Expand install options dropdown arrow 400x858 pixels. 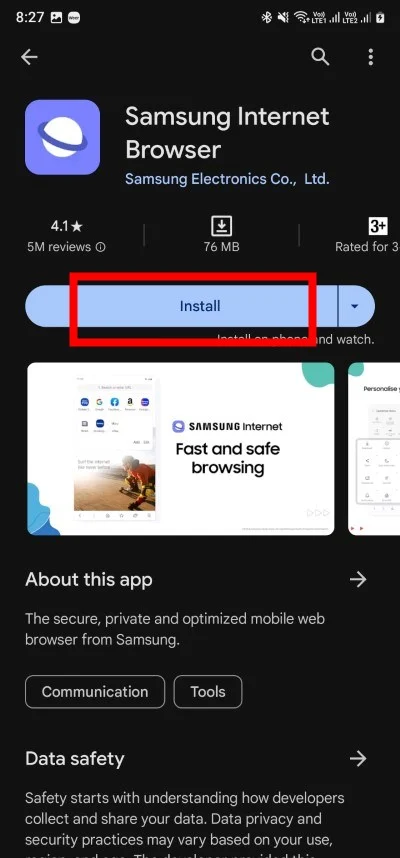click(x=355, y=306)
